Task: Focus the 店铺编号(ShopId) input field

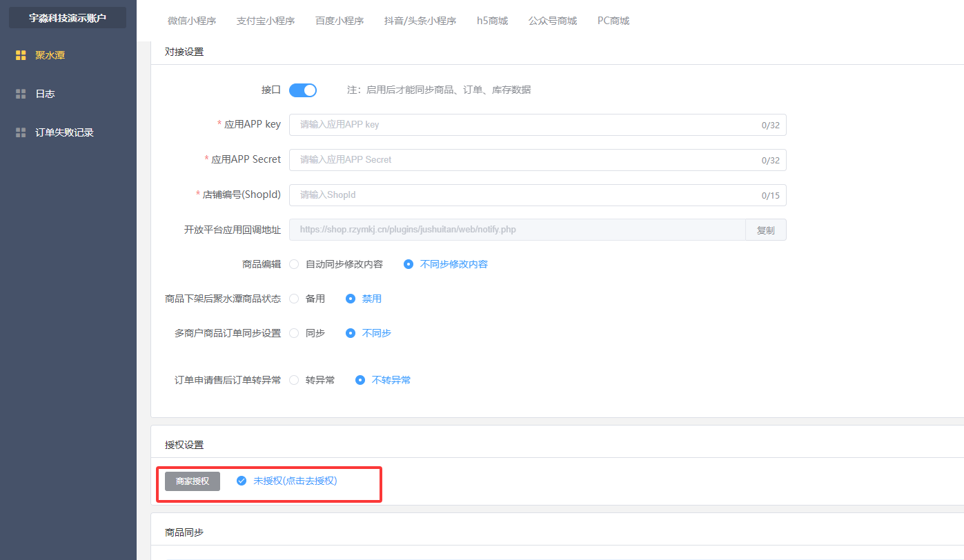Action: tap(538, 194)
